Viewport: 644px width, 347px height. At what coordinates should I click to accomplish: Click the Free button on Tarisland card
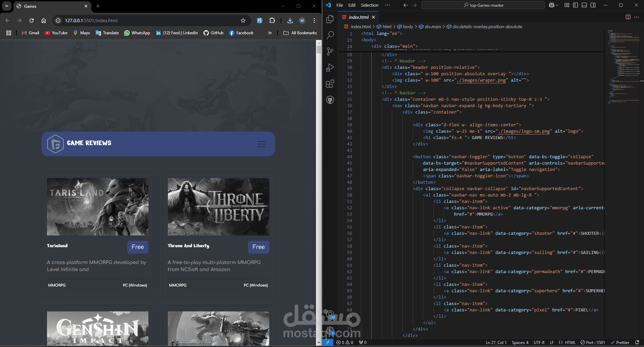click(x=138, y=247)
